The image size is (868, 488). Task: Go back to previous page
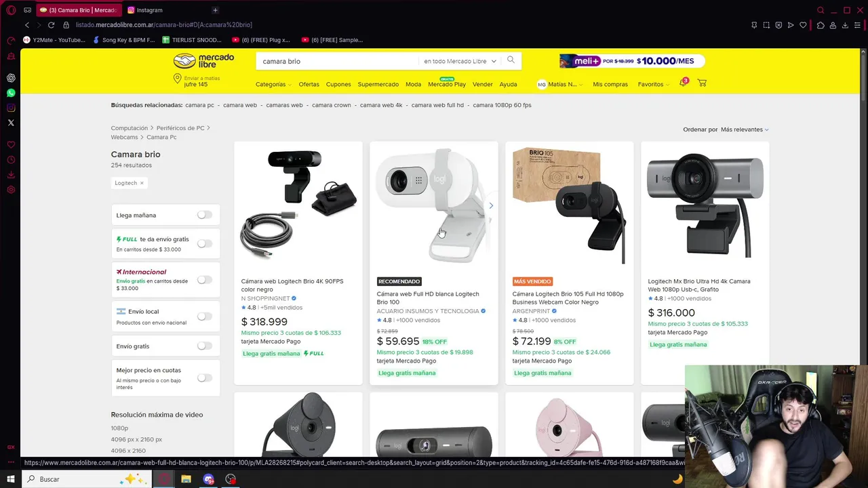(27, 25)
